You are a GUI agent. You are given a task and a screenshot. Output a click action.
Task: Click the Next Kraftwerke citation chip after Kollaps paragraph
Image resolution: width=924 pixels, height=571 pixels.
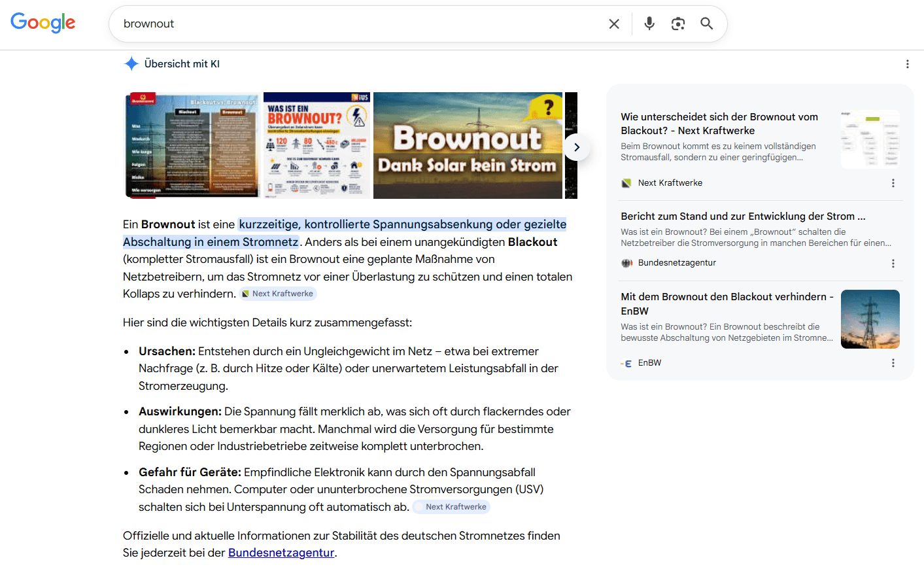277,294
